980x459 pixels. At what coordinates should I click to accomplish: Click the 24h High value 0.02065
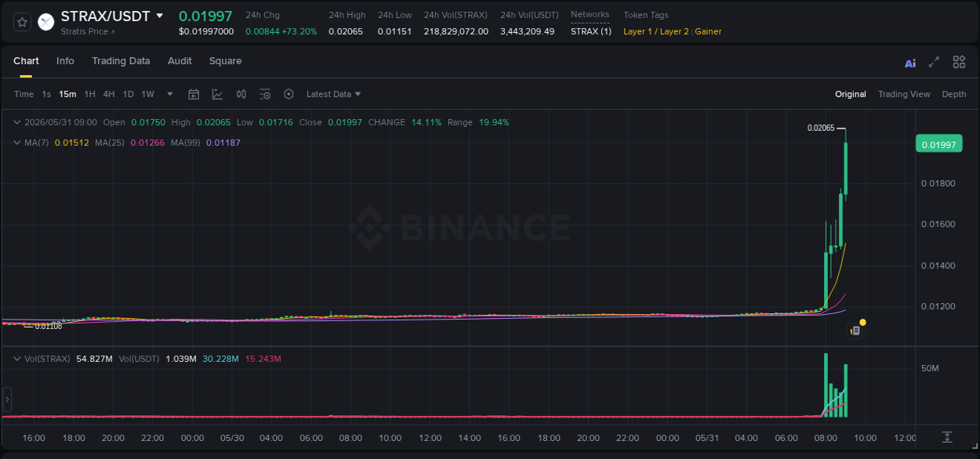[346, 31]
